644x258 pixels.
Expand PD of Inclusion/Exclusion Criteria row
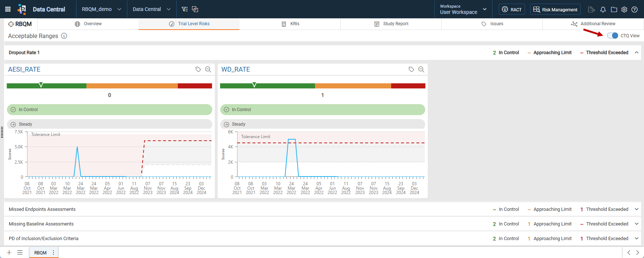tap(637, 239)
